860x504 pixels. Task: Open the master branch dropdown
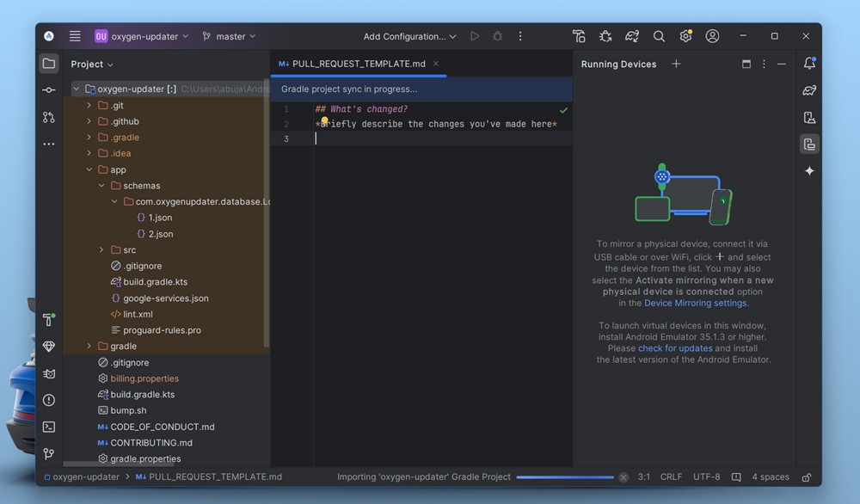[228, 36]
